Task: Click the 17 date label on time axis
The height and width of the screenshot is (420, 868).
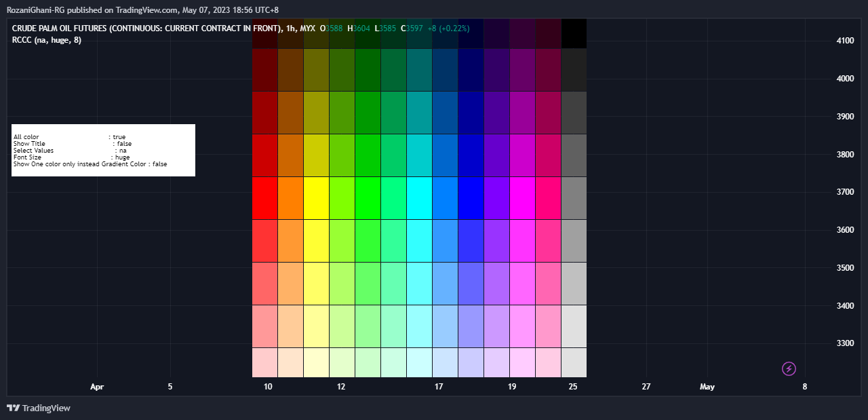Action: pos(439,387)
